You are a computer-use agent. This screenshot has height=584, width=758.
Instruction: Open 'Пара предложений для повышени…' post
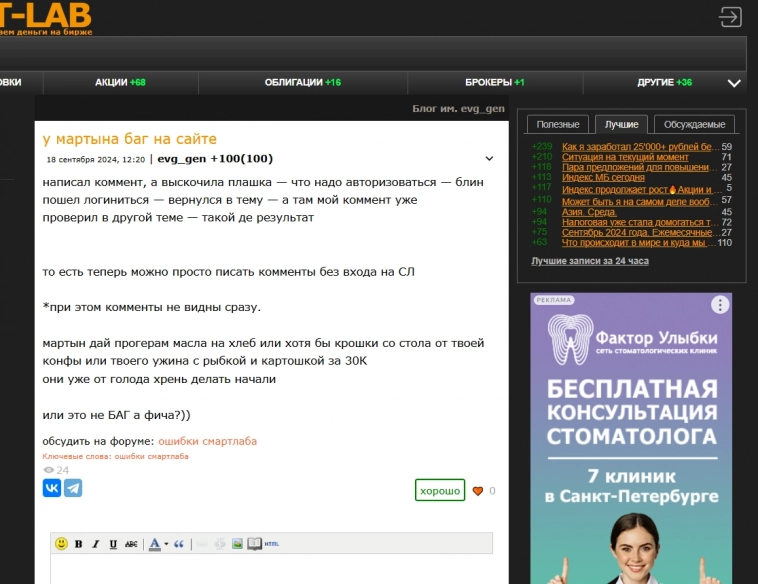pos(640,167)
